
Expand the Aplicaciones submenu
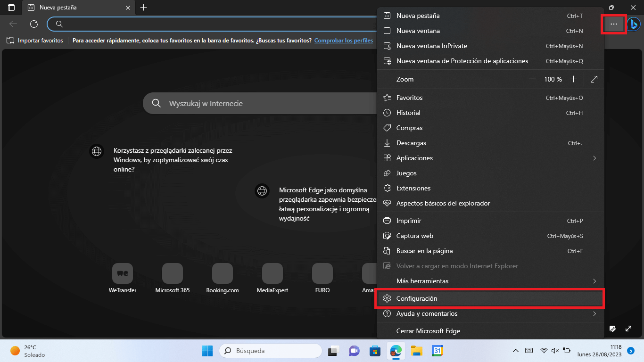[490, 158]
